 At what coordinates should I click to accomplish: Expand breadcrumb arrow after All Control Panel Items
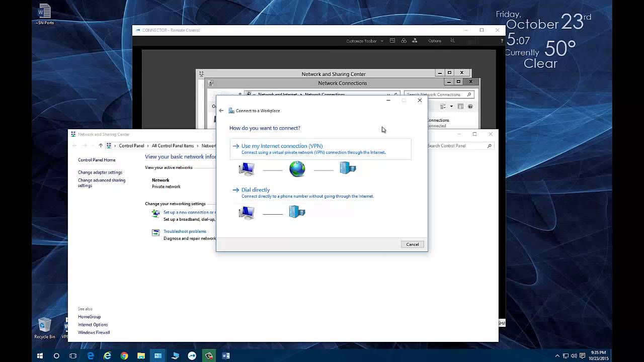click(x=198, y=146)
